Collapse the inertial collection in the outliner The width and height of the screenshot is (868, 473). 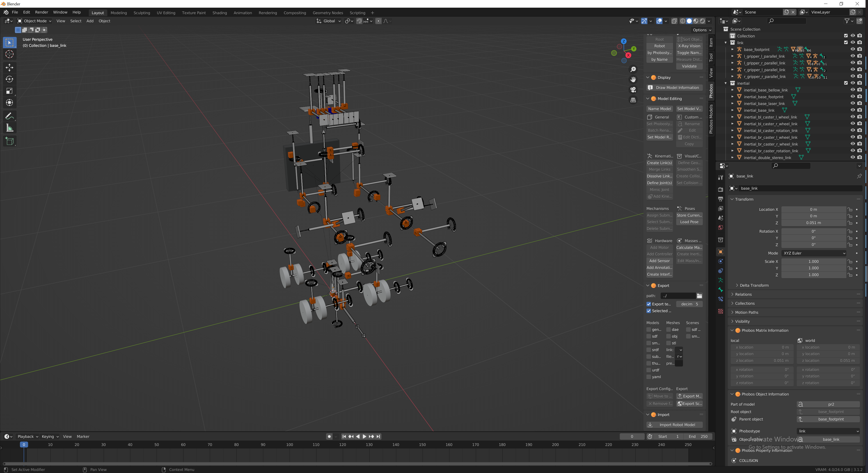[726, 83]
